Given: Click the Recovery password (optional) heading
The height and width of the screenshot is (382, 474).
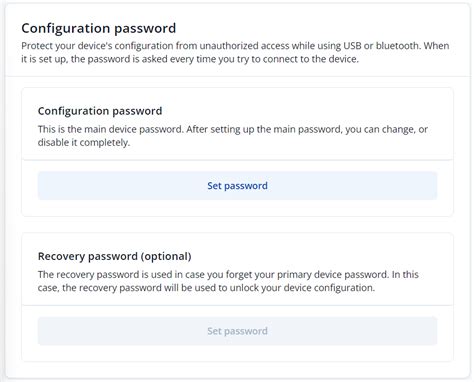Looking at the screenshot, I should 115,256.
